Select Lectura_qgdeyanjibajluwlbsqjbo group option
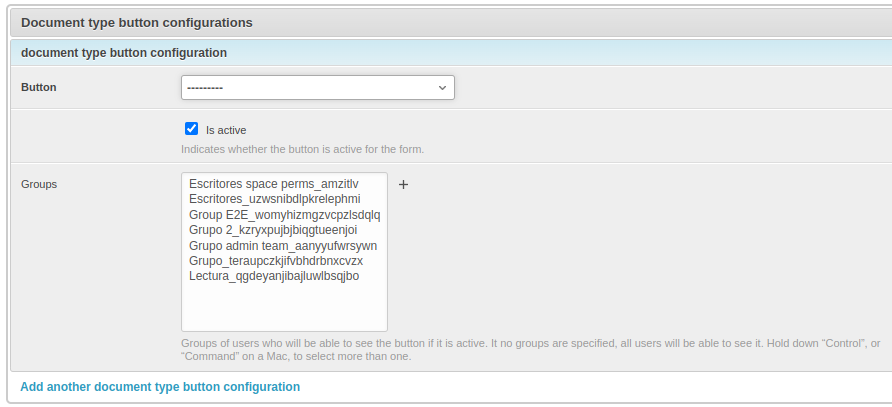 pyautogui.click(x=273, y=276)
